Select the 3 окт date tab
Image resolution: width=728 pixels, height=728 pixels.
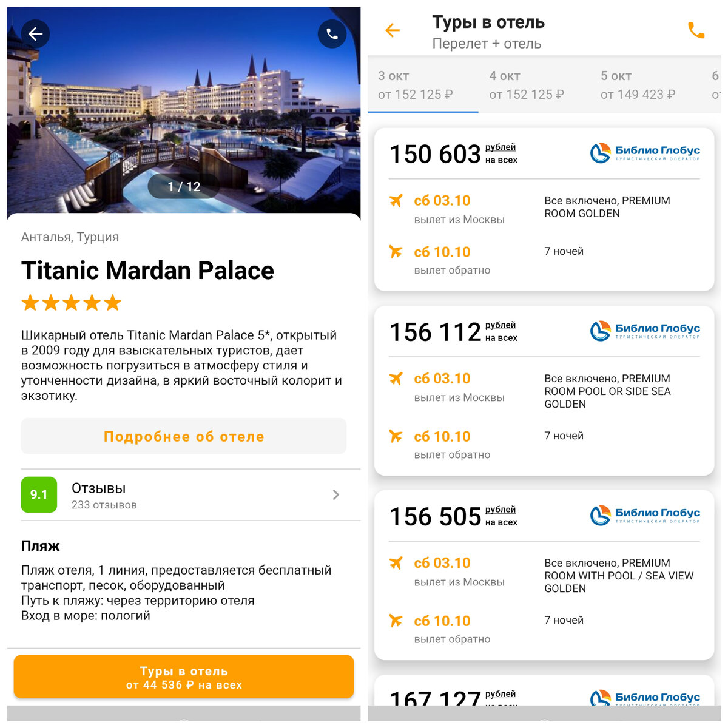click(423, 85)
